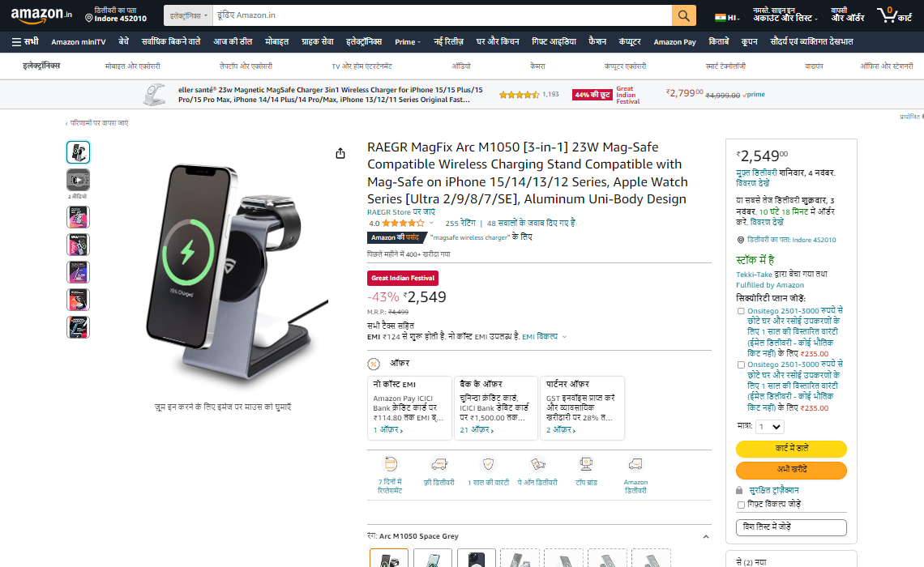Click the sponsored charger product image in banner
924x567 pixels.
154,95
